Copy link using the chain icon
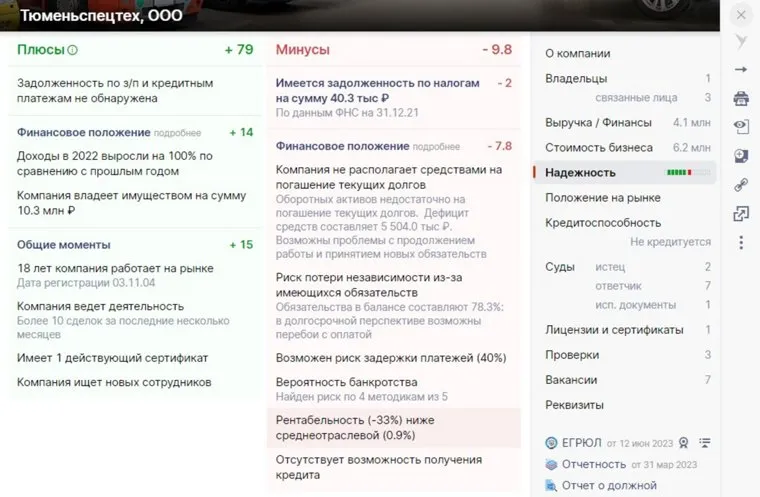Image resolution: width=760 pixels, height=497 pixels. click(x=741, y=185)
